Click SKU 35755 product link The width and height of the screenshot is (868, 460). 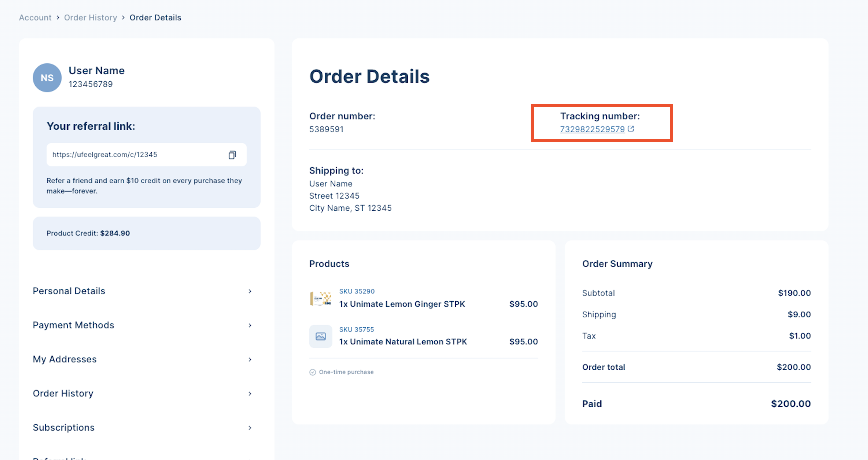pos(356,329)
